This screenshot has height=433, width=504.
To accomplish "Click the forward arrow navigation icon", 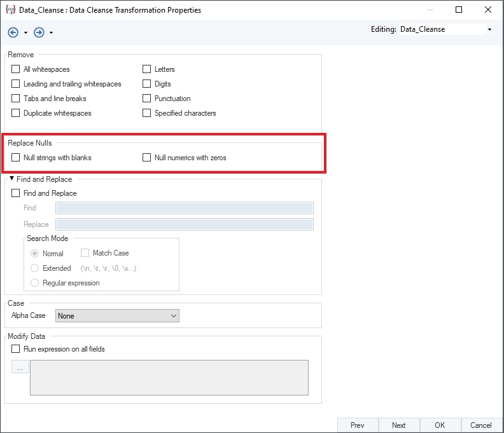I will tap(38, 32).
